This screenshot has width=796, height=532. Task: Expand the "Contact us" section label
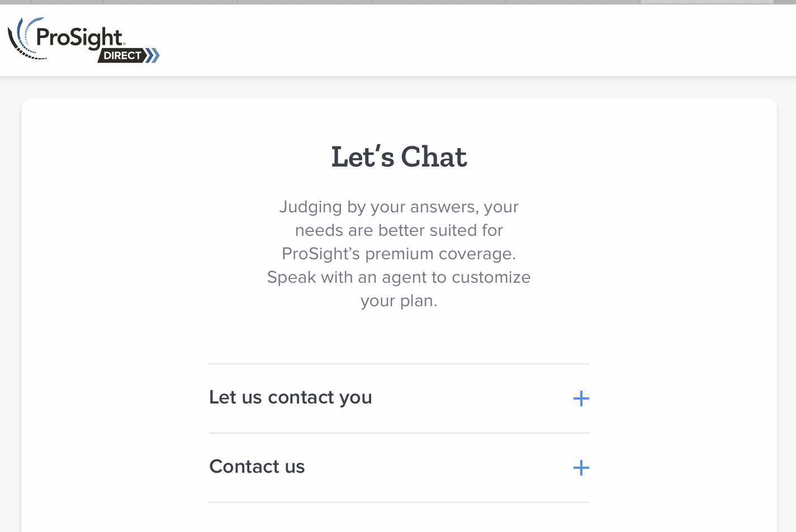point(257,467)
